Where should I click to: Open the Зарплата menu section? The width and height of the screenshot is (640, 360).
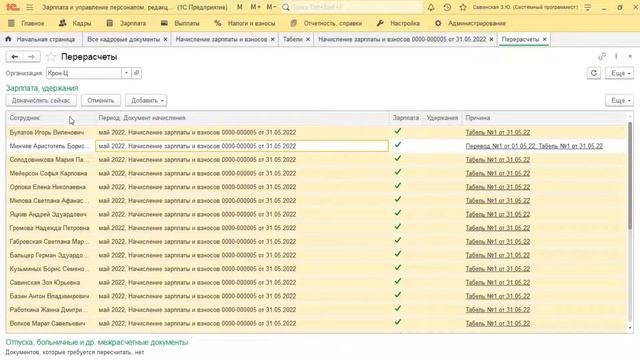point(126,23)
